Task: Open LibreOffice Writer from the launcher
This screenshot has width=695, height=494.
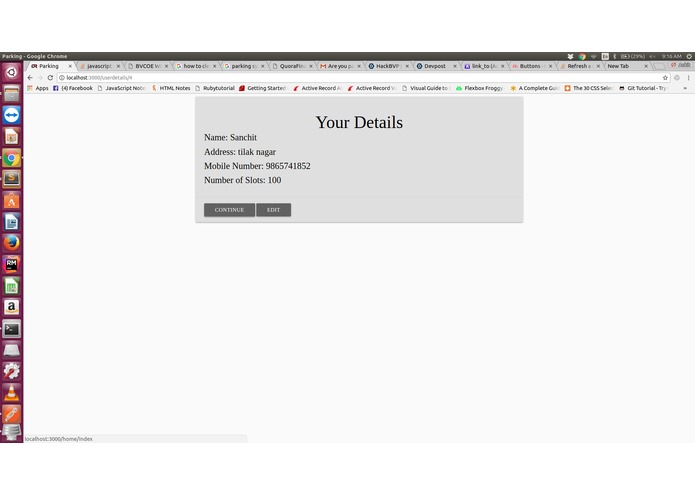Action: 12,222
